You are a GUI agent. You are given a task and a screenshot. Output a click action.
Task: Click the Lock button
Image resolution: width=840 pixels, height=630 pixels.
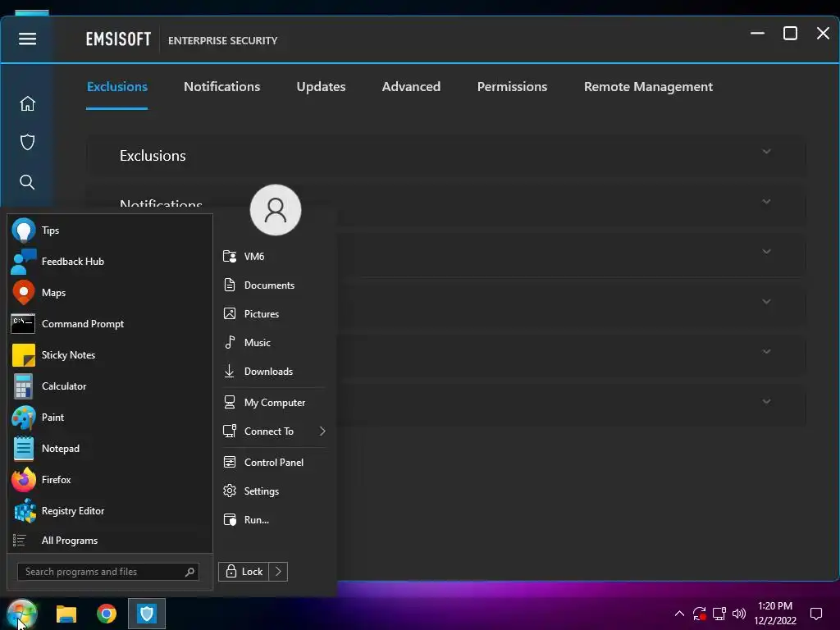(244, 572)
